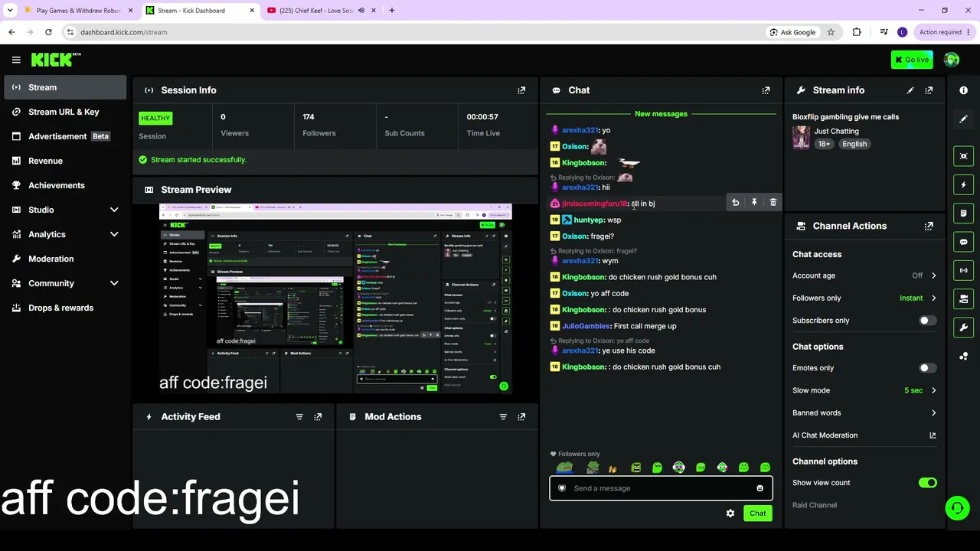Delete the jiroiscomingforu18 message
Screen dimensions: 980x551
pos(773,203)
